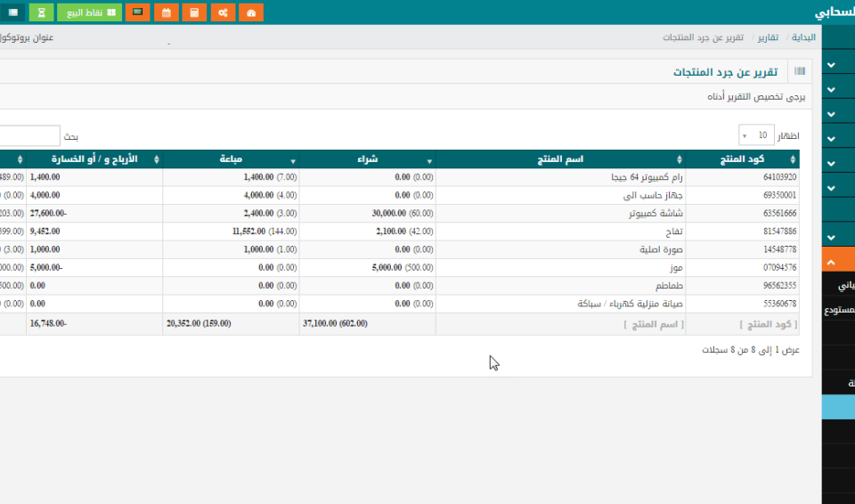This screenshot has height=504, width=855.
Task: Sort by شراء purchase column header
Action: pos(367,159)
